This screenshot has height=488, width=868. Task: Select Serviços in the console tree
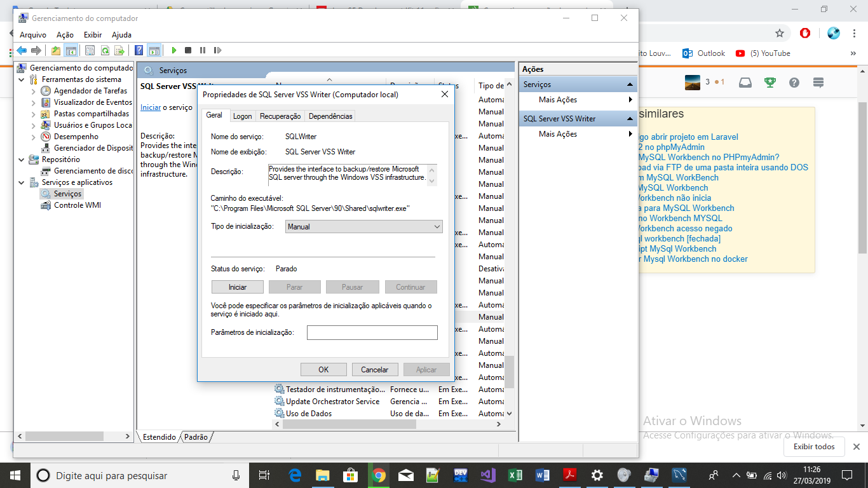(61, 194)
